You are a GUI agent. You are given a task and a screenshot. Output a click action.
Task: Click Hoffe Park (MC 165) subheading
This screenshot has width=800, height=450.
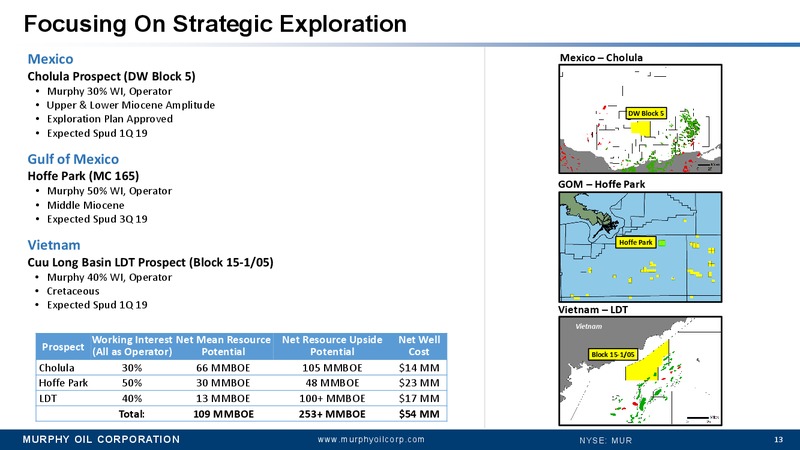(x=83, y=176)
